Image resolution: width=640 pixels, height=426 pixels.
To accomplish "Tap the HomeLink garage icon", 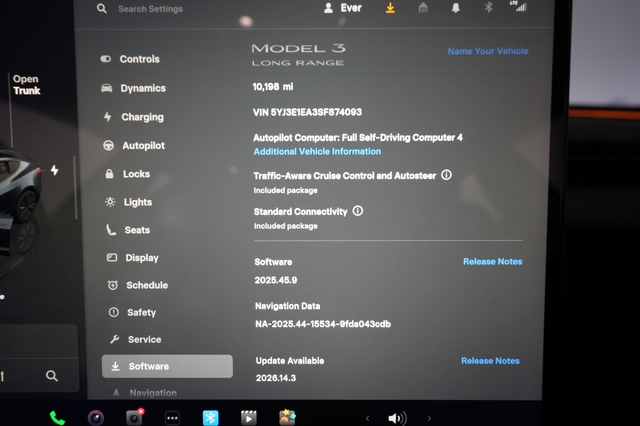I will coord(423,7).
